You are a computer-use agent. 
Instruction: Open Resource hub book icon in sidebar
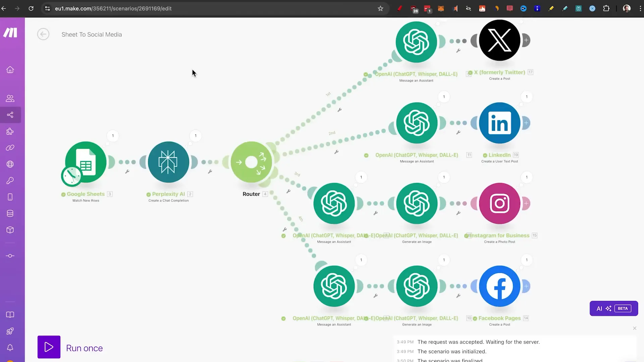click(10, 315)
